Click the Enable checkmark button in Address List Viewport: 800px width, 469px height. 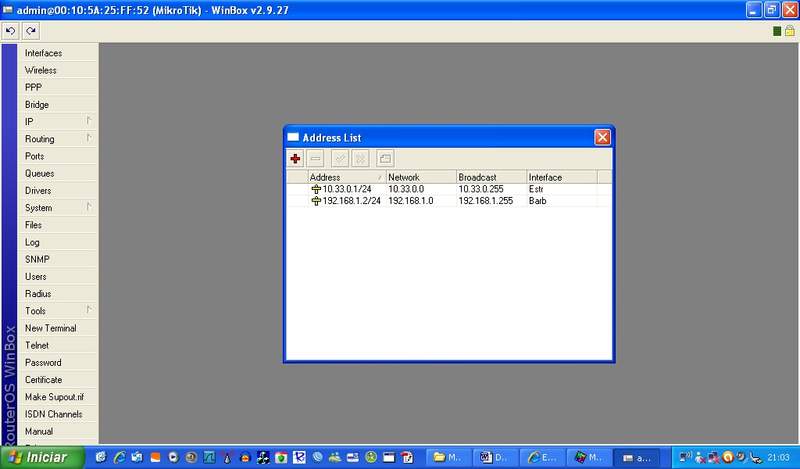point(340,159)
